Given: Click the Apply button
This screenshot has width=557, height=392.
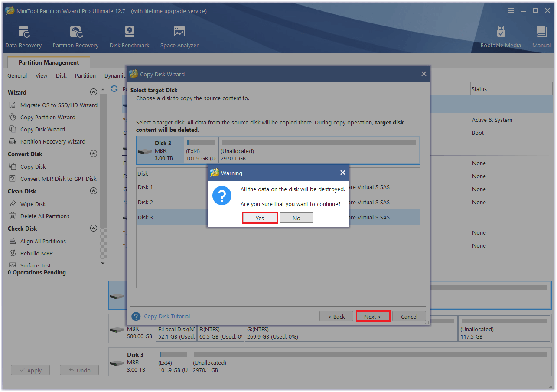Looking at the screenshot, I should point(30,370).
